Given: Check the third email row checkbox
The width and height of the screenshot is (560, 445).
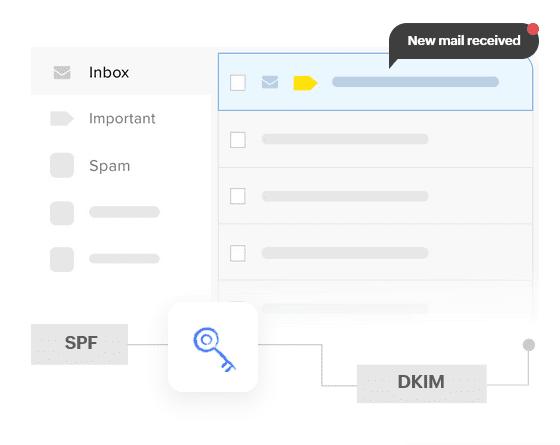Looking at the screenshot, I should (x=238, y=196).
